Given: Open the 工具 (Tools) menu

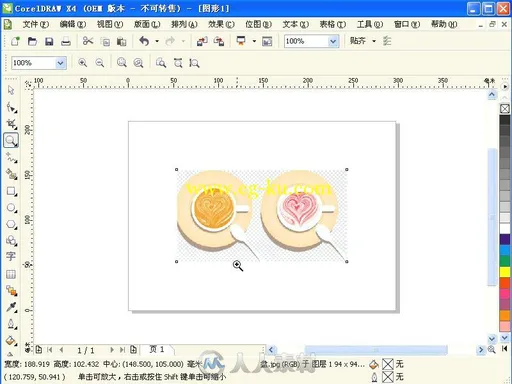Looking at the screenshot, I should tap(370, 24).
